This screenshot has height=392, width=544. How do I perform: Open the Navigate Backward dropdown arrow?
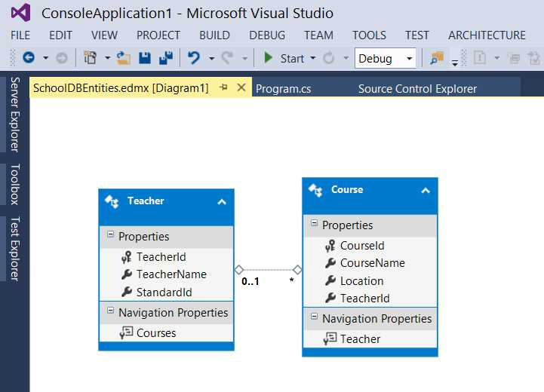(x=45, y=58)
